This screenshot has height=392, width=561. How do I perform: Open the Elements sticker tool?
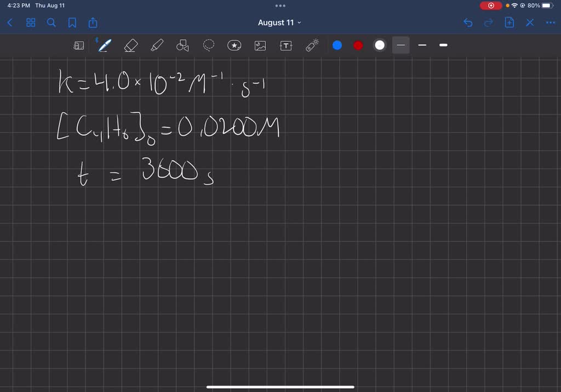[234, 45]
